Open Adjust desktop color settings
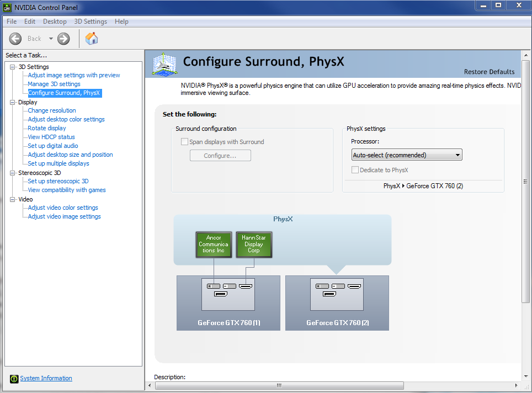The width and height of the screenshot is (532, 393). coord(66,119)
